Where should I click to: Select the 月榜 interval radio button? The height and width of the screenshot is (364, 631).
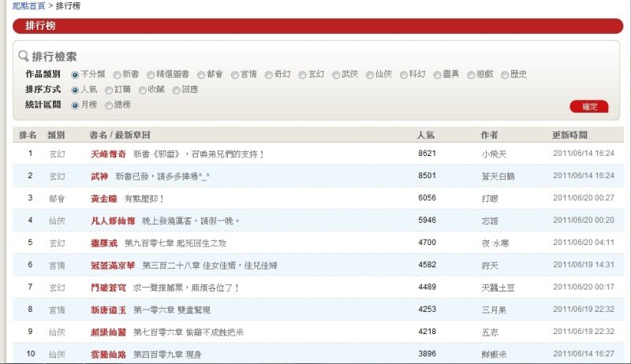tap(75, 106)
